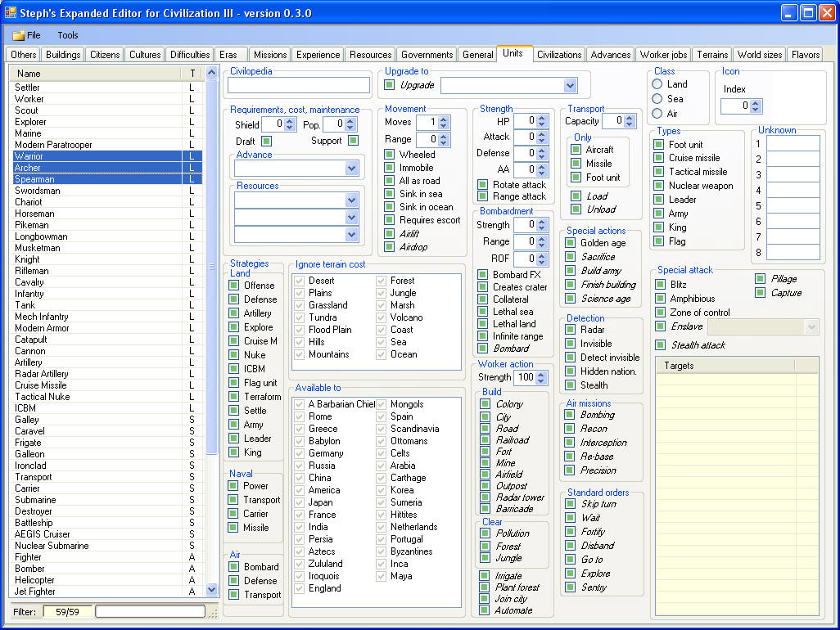
Task: Select Jet Fighter unit row
Action: [x=106, y=592]
